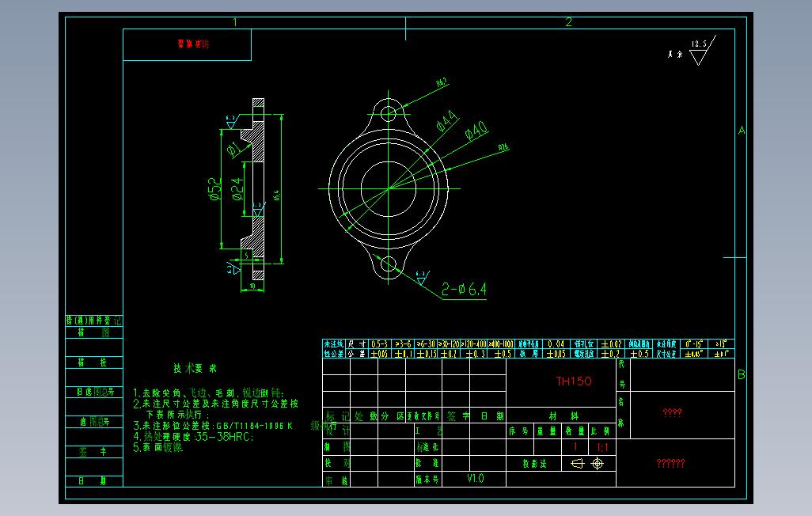
Task: Click the >6-30 tolerance range cell
Action: [426, 344]
